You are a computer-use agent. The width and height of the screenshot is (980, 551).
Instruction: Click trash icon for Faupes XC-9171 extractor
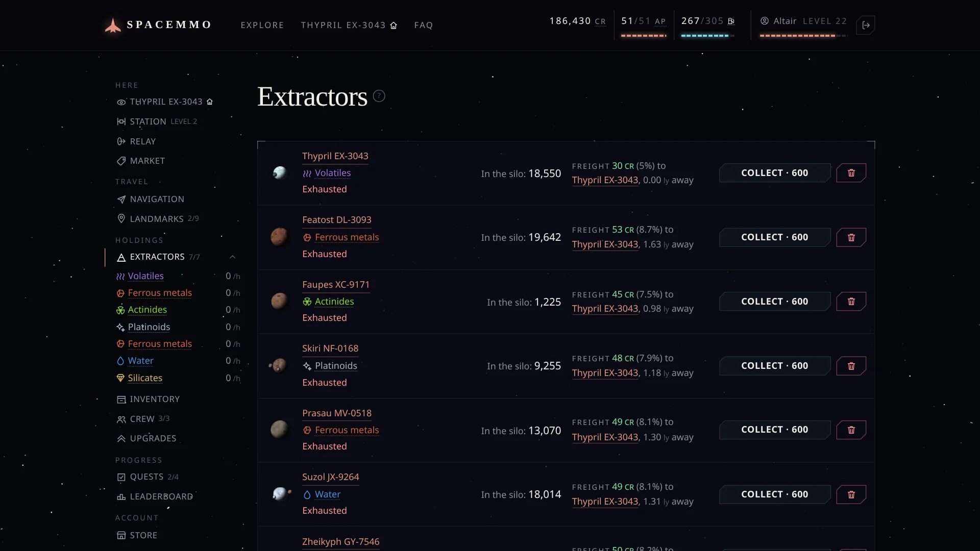click(x=851, y=302)
